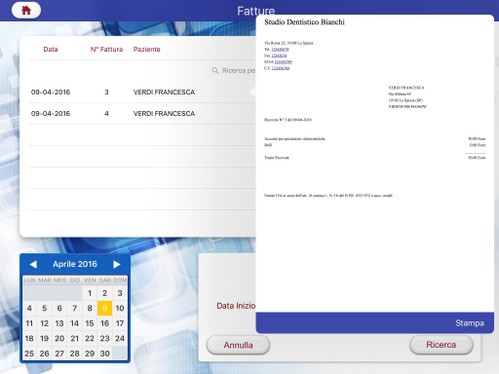
Task: Choose day 30 in calendar
Action: pyautogui.click(x=105, y=353)
